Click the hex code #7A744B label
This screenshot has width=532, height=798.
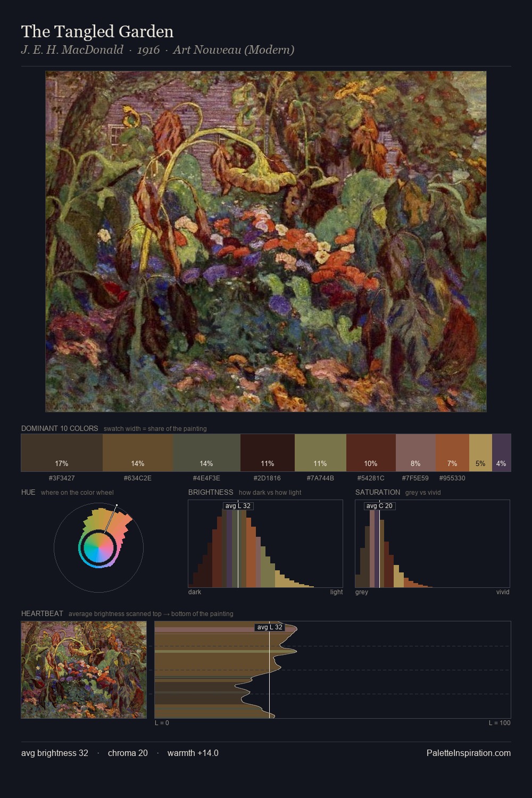point(320,478)
